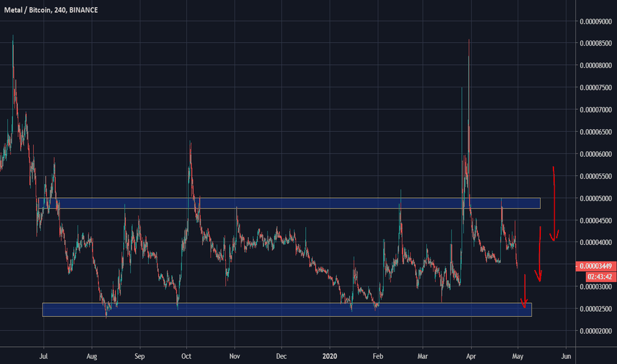617x364 pixels.
Task: Click the 0.00003000 price axis label
Action: click(595, 287)
